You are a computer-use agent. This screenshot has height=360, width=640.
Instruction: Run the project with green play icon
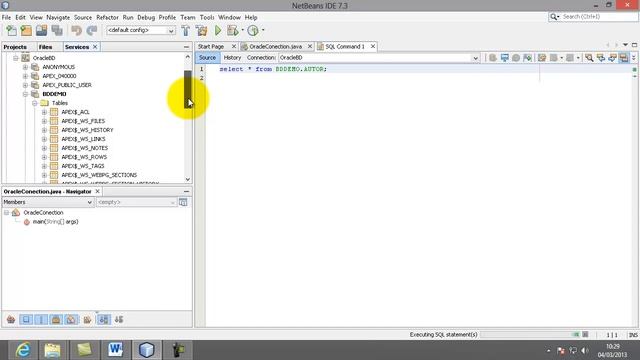218,31
